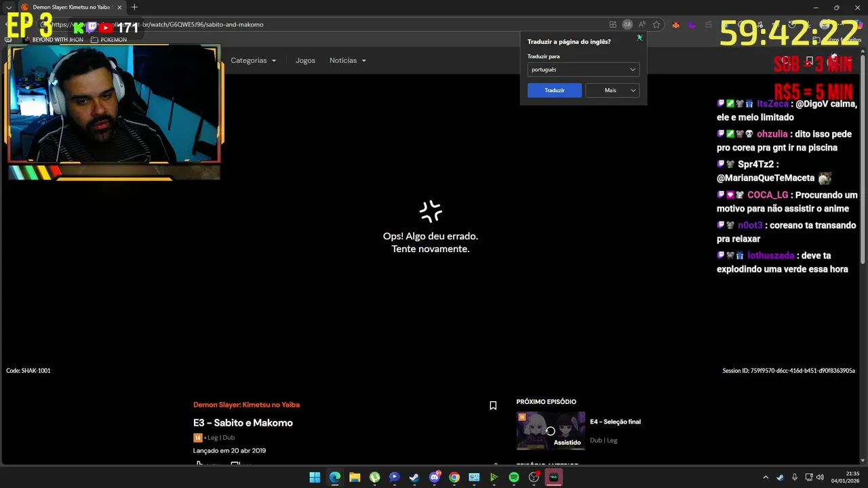Open next episode thumbnail marked Assistido
Viewport: 868px width, 488px height.
pos(551,431)
